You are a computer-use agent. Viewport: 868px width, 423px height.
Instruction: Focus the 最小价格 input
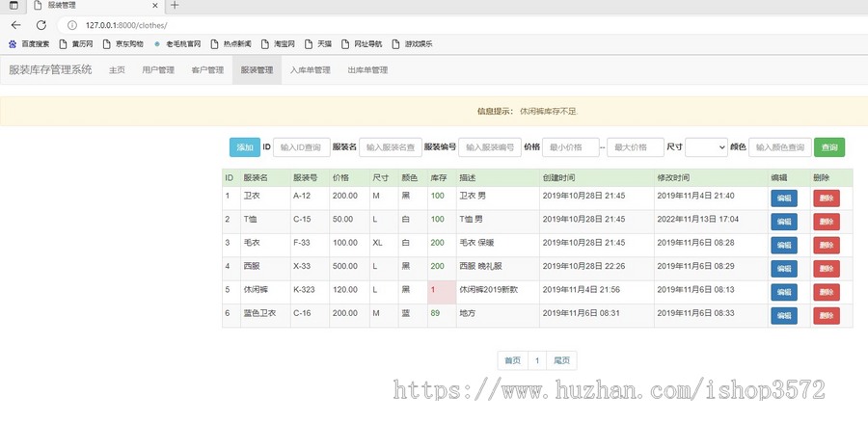[571, 147]
